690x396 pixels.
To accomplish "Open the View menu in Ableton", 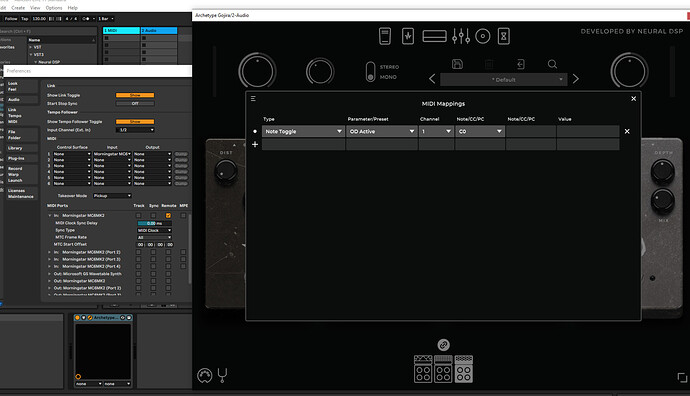I will [x=35, y=8].
